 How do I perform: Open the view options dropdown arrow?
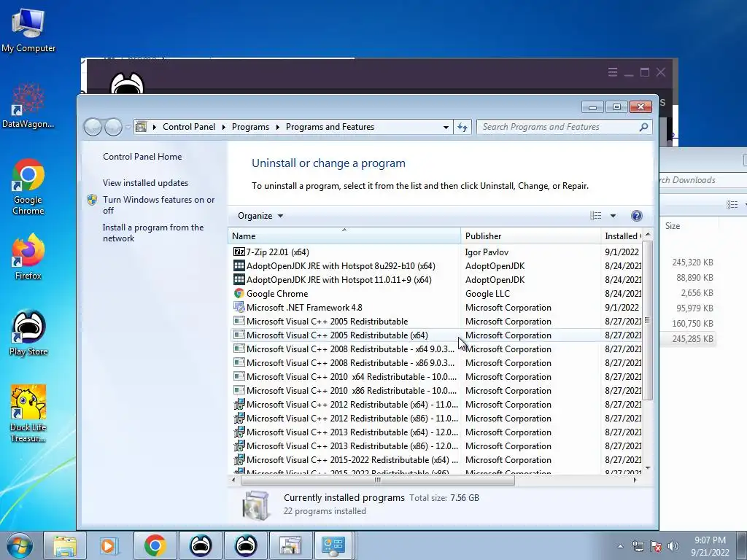click(x=613, y=216)
